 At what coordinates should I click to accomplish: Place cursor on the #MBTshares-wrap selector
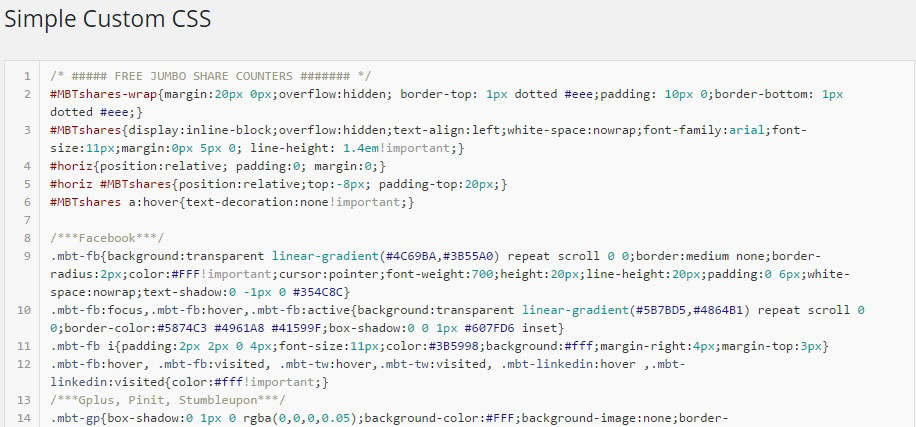point(104,94)
